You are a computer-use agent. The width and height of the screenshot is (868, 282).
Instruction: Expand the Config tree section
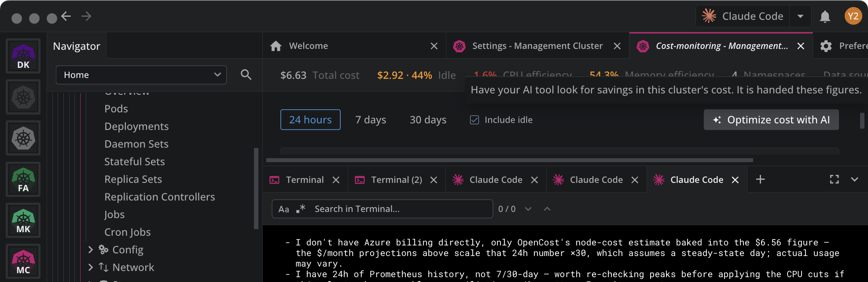[x=91, y=250]
